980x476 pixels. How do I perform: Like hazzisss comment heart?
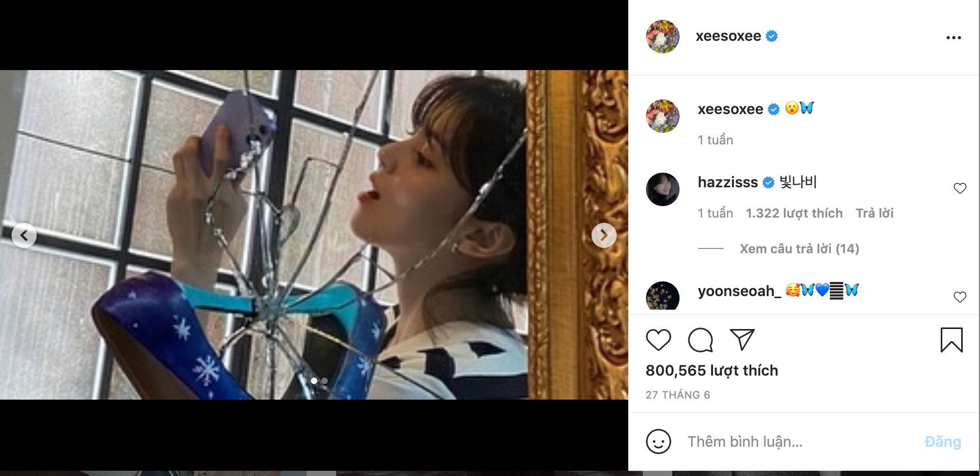[x=960, y=188]
